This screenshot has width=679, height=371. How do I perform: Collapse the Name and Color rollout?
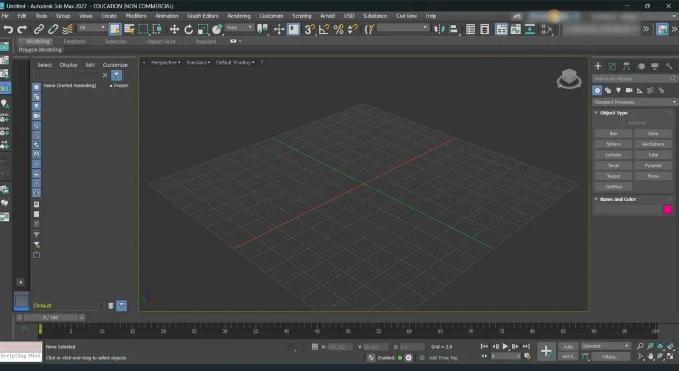pos(618,200)
